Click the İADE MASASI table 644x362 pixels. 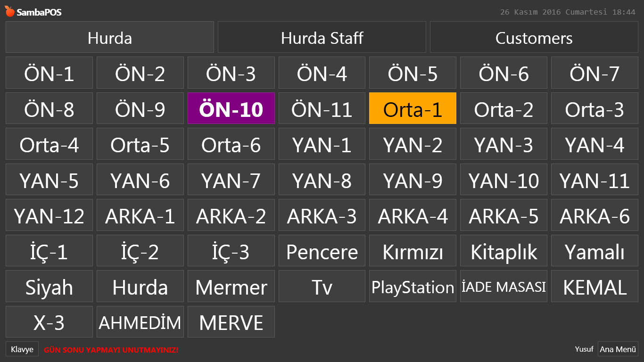pyautogui.click(x=504, y=287)
